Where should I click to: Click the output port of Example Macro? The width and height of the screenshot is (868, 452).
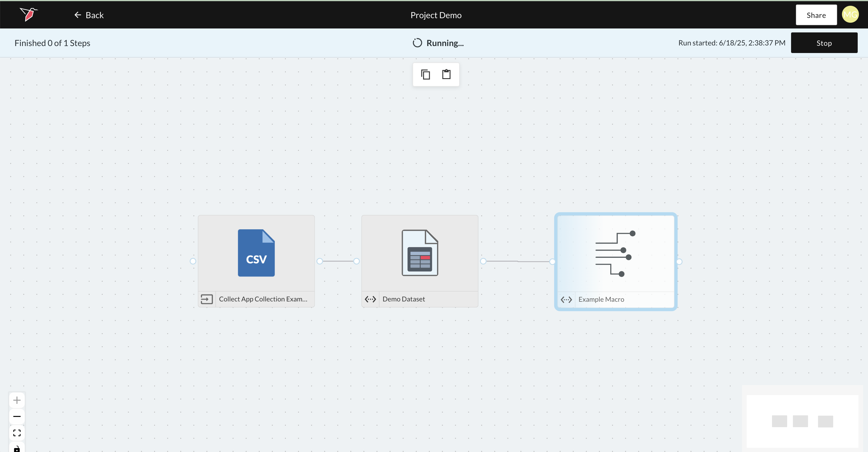pos(679,262)
